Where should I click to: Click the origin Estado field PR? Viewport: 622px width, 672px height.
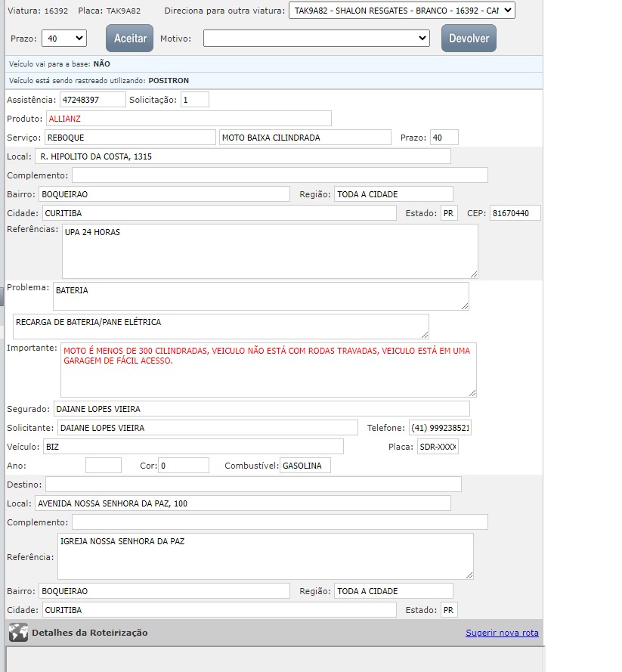449,212
